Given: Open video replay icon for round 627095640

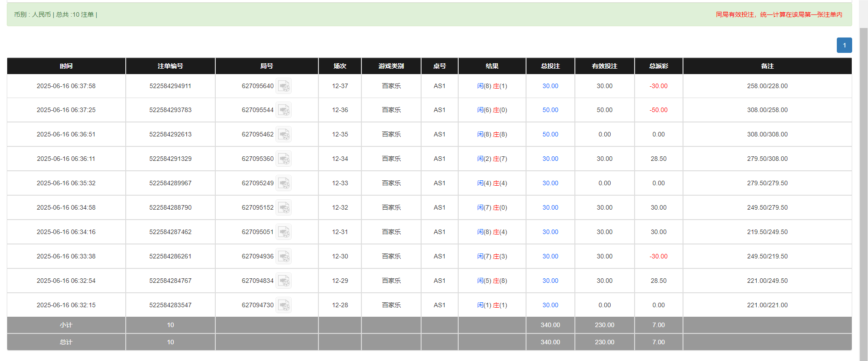Looking at the screenshot, I should point(284,86).
